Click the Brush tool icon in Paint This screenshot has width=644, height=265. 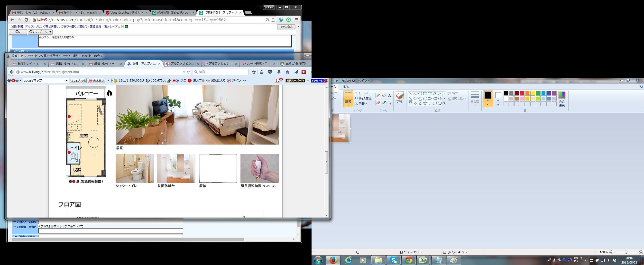point(400,95)
